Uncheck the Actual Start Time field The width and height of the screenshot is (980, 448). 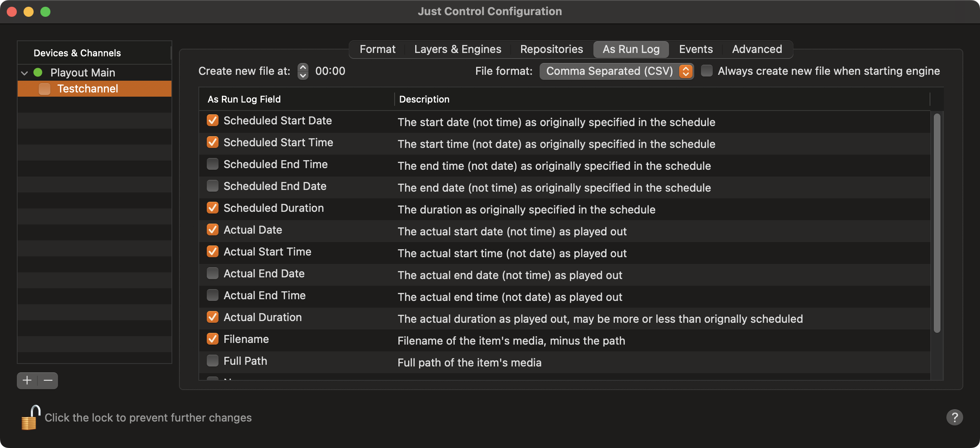tap(213, 251)
